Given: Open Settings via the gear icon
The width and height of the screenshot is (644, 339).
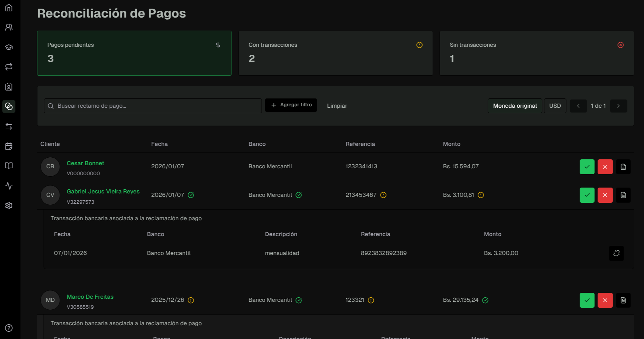Looking at the screenshot, I should 9,205.
